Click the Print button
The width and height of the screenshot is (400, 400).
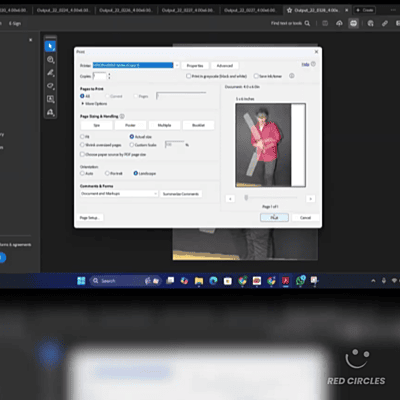pos(274,217)
